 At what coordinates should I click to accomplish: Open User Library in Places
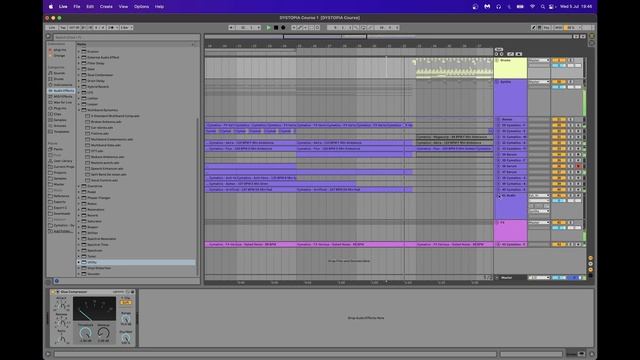(62, 161)
